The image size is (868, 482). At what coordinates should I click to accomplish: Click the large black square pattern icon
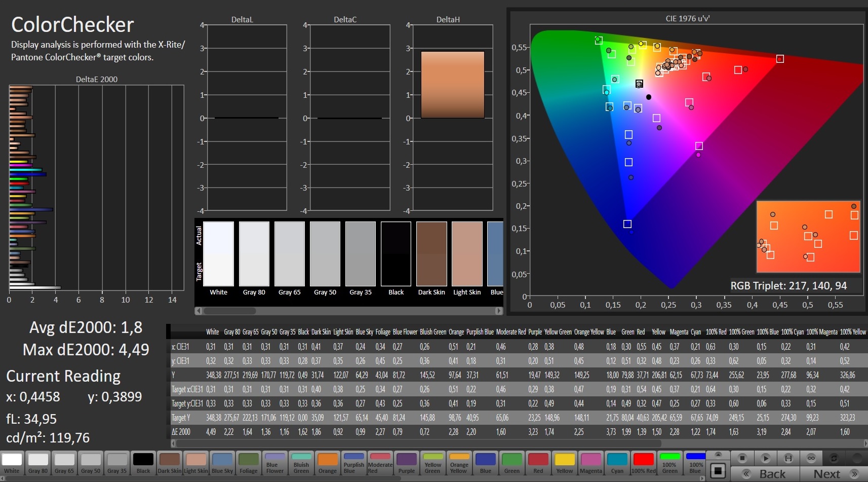(718, 471)
